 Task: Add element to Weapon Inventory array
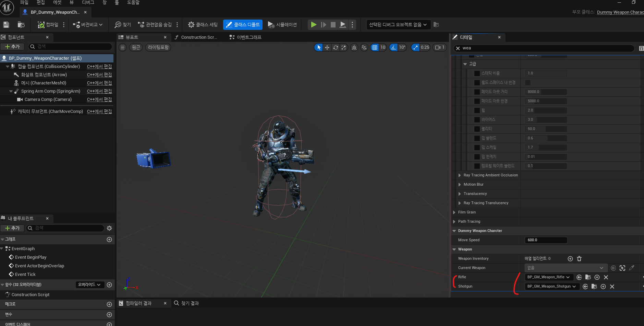[570, 259]
